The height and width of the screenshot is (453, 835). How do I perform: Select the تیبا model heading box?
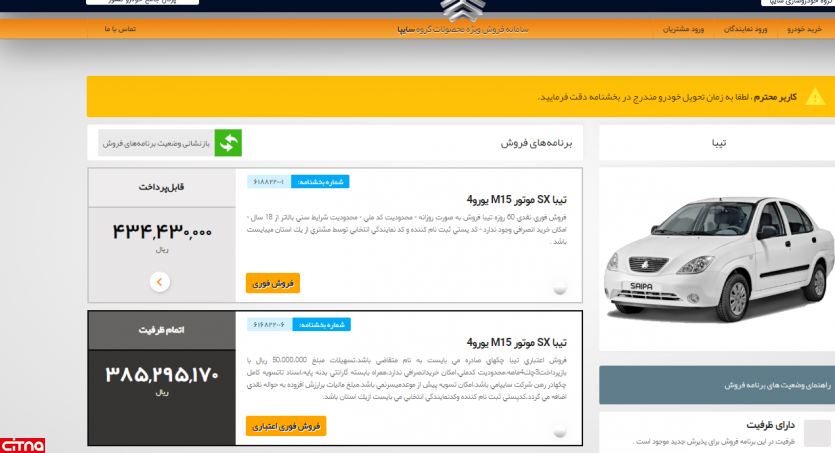tap(716, 143)
